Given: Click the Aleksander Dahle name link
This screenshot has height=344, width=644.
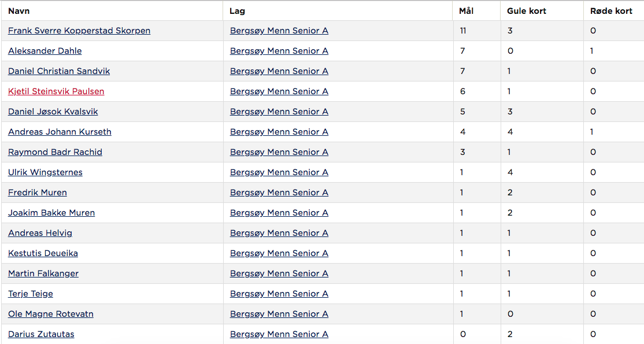Looking at the screenshot, I should tap(45, 51).
